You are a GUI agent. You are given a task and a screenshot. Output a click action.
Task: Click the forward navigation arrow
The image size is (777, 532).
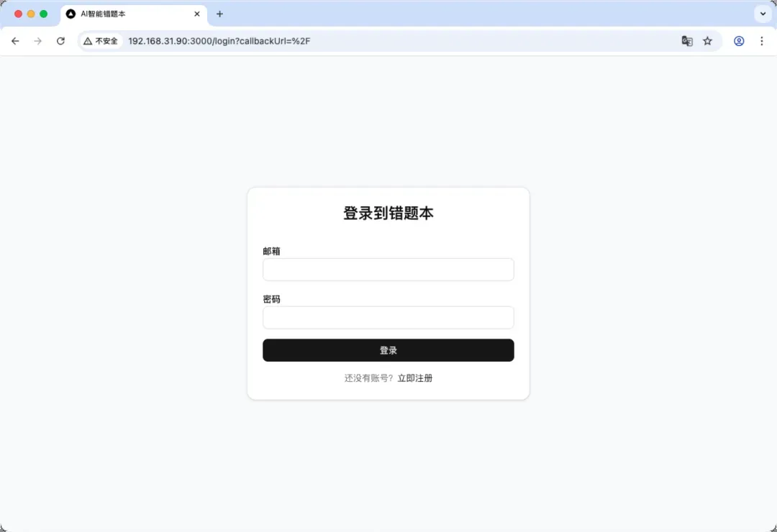(x=37, y=41)
